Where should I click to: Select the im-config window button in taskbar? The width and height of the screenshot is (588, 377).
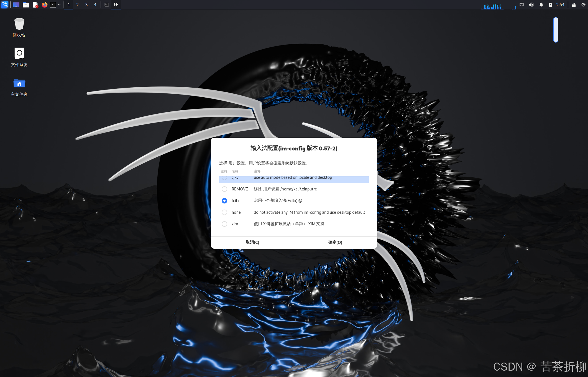click(x=116, y=5)
